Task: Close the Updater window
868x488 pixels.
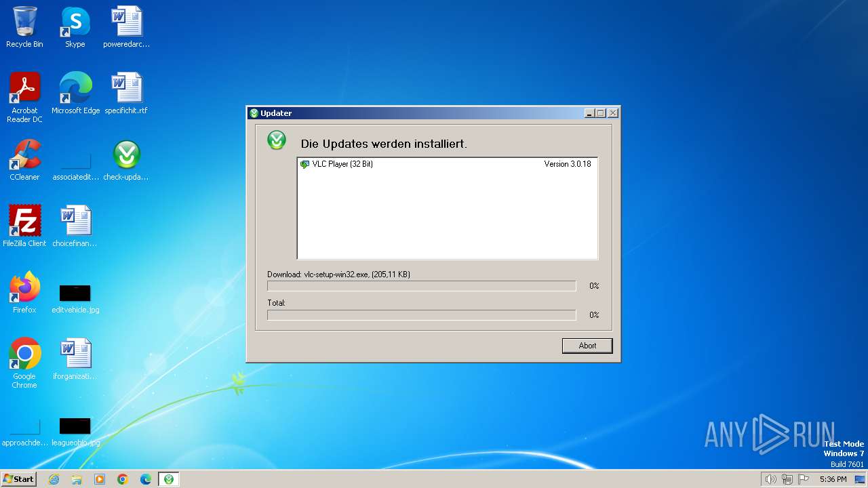Action: 613,113
